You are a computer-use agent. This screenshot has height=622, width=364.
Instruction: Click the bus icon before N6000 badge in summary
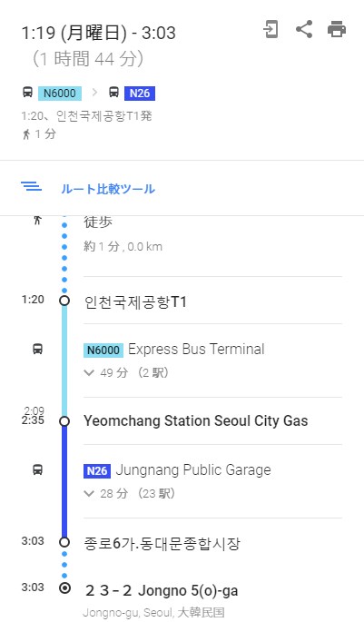coord(27,93)
